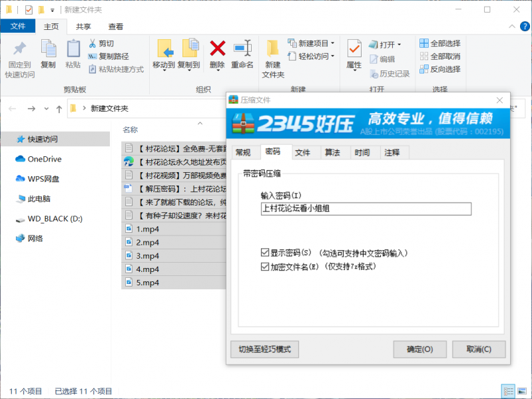Click the OK button in compress dialog
This screenshot has width=532, height=399.
(419, 349)
